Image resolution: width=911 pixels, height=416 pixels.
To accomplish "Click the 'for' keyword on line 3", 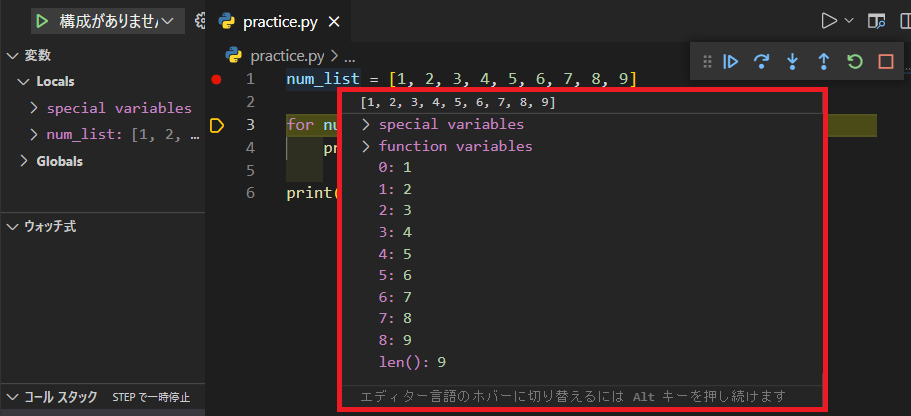I will 300,125.
